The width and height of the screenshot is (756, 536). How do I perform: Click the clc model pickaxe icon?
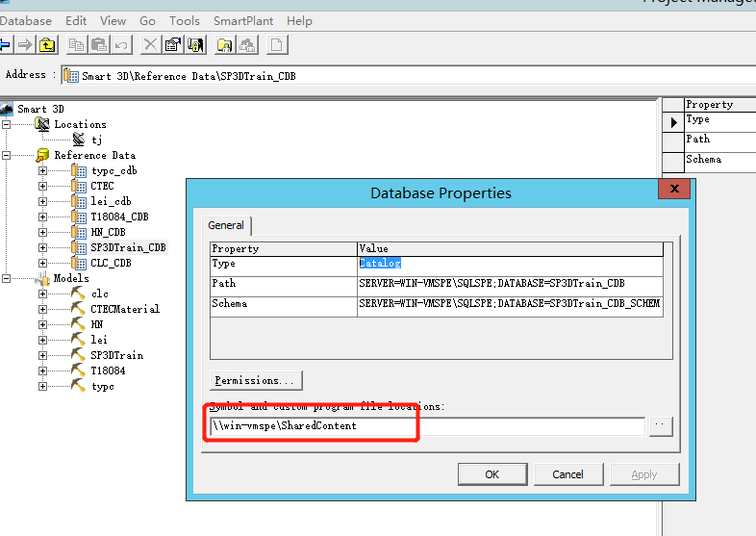pyautogui.click(x=78, y=293)
